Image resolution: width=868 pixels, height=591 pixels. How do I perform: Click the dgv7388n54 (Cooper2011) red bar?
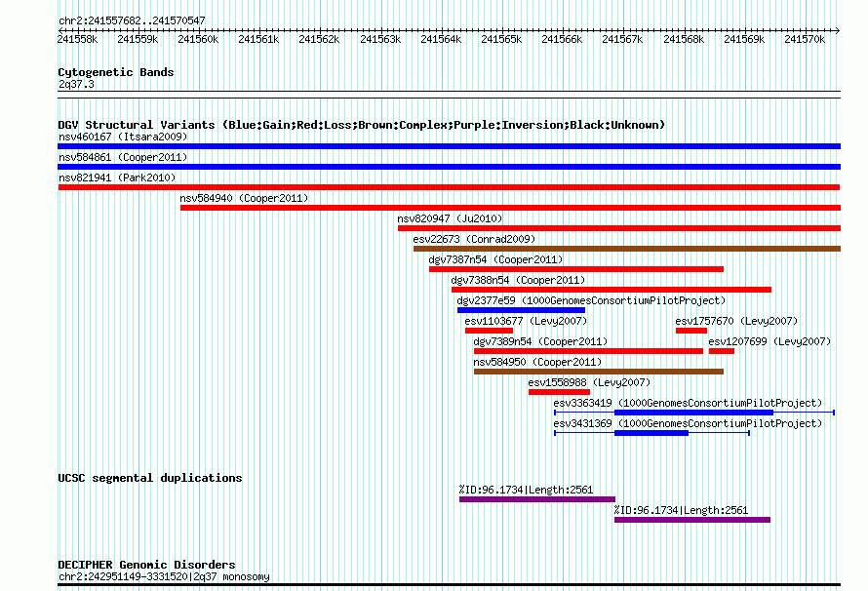tap(612, 290)
